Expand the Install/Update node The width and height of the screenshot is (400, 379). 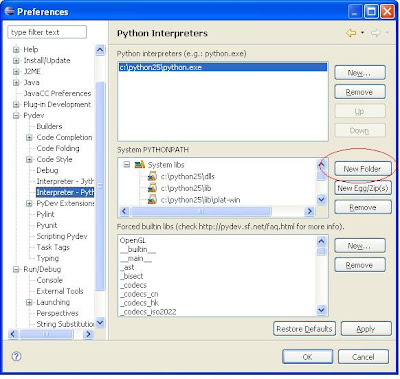point(16,61)
